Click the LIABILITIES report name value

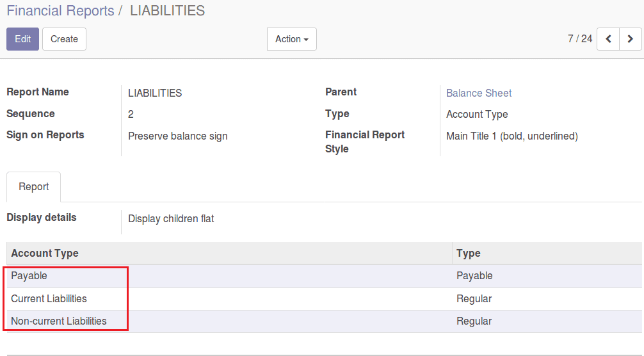point(155,93)
